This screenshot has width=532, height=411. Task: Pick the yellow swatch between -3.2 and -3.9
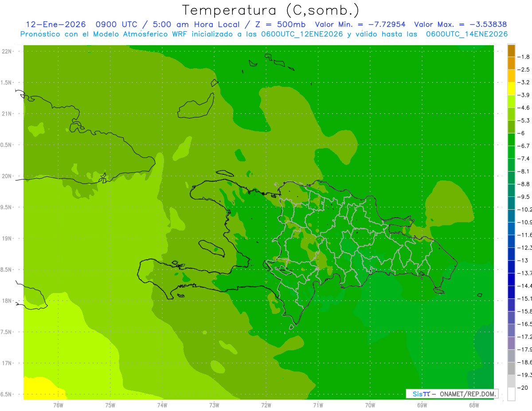(511, 89)
